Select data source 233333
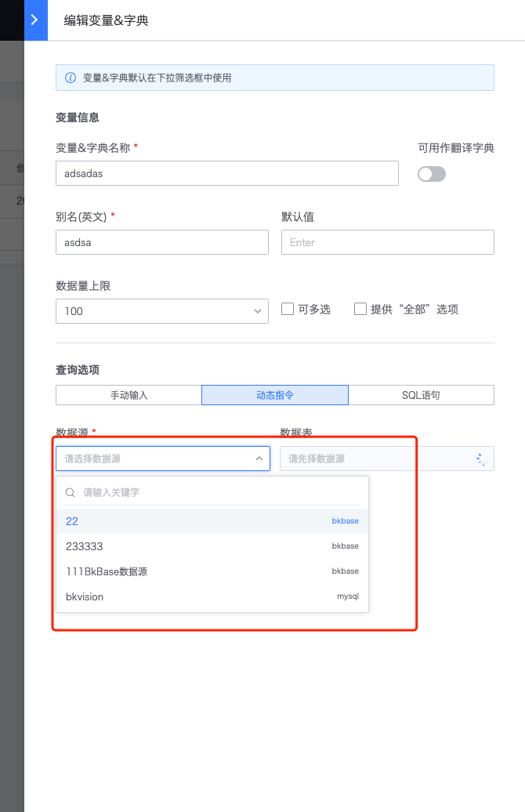525x812 pixels. coord(212,546)
